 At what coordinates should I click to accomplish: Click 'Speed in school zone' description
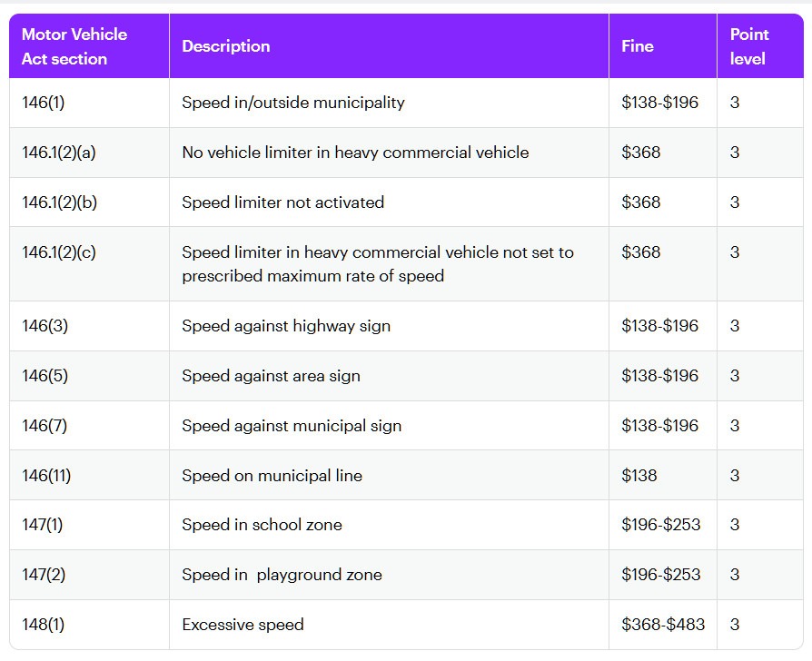coord(262,525)
